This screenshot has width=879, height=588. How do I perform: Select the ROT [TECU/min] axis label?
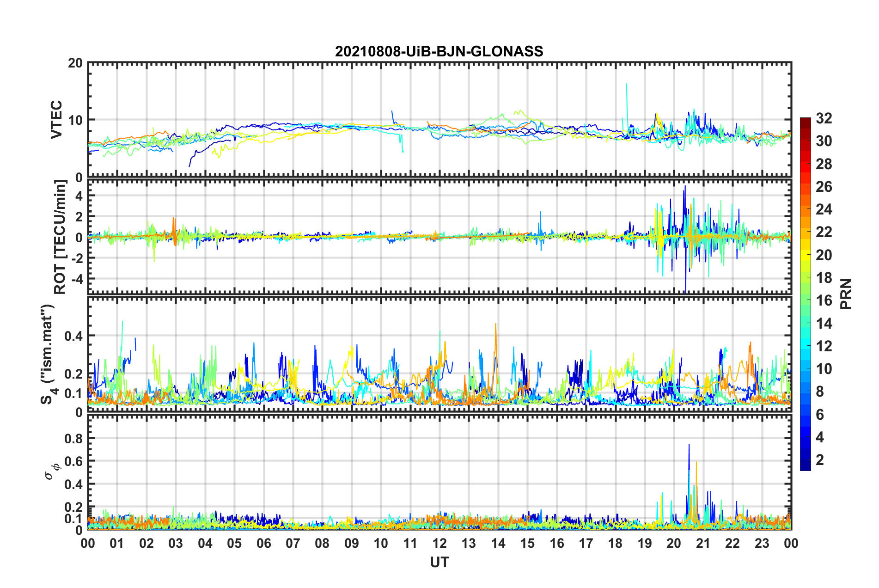[x=60, y=237]
